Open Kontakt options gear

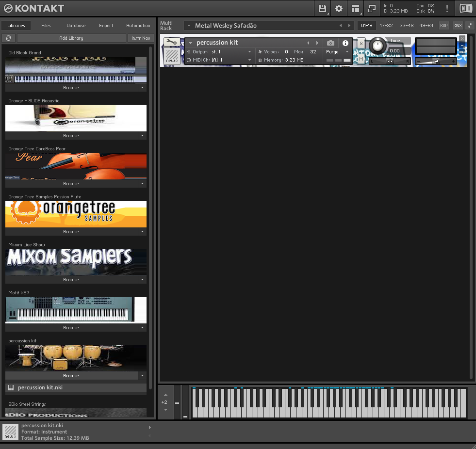(339, 9)
